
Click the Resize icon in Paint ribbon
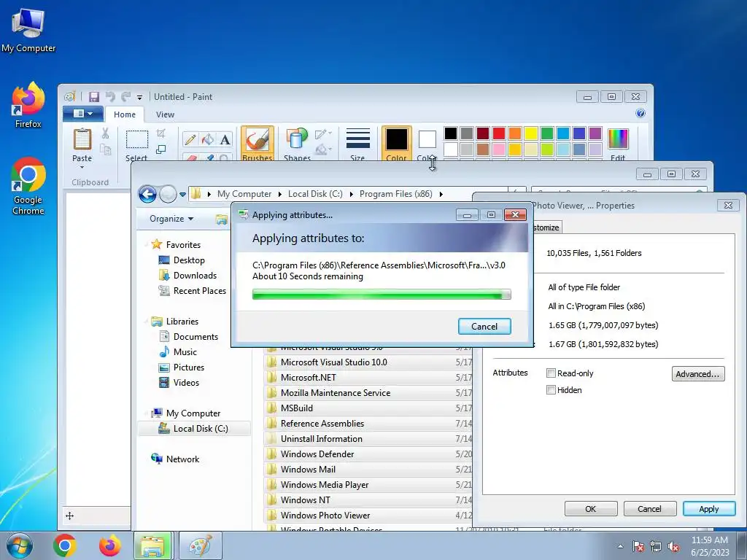[161, 149]
